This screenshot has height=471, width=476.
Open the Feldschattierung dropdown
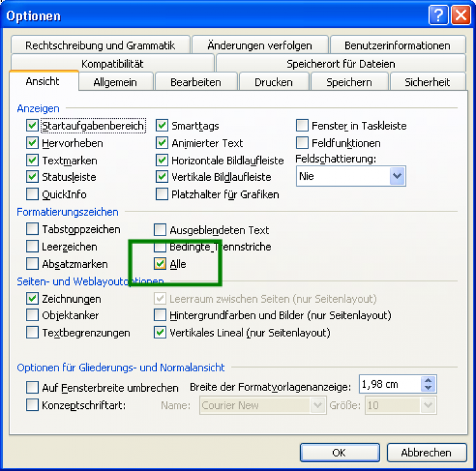coord(397,176)
